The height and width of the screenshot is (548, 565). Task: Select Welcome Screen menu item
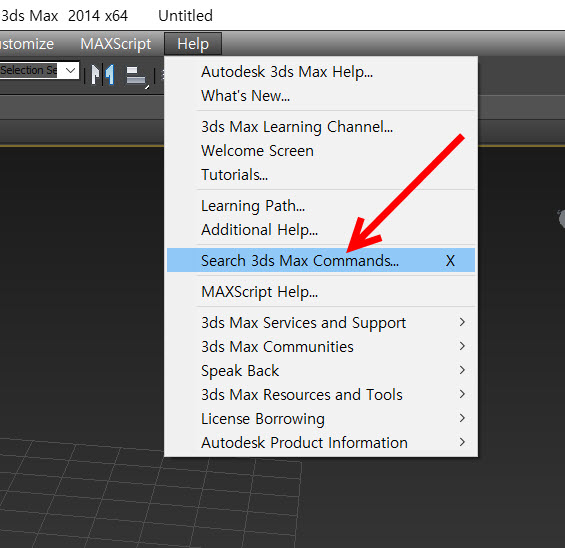click(x=321, y=151)
